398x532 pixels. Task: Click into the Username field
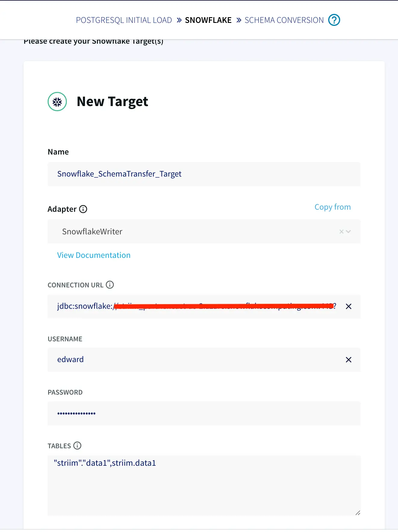(x=196, y=360)
